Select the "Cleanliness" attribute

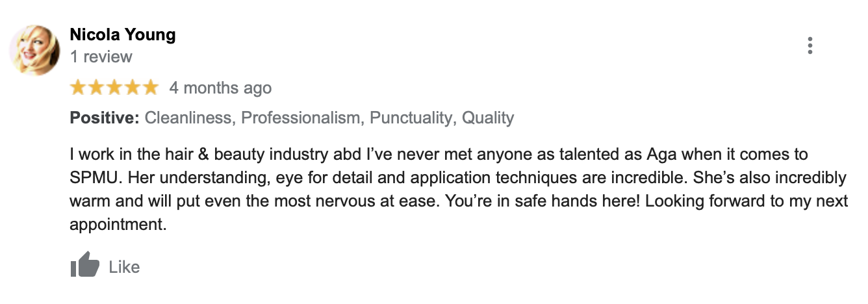[188, 118]
